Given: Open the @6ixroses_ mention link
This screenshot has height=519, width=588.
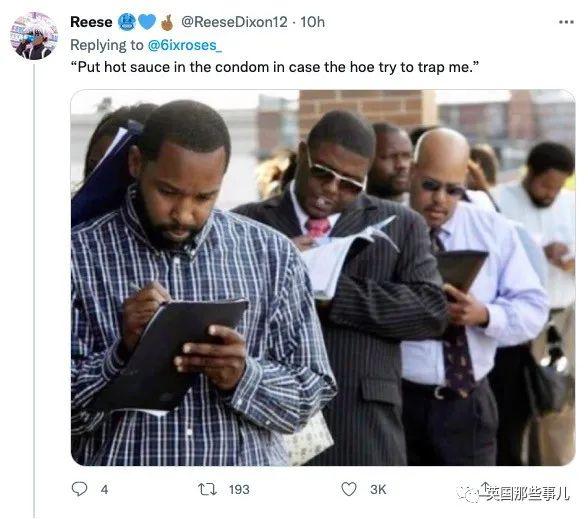Looking at the screenshot, I should tap(185, 45).
